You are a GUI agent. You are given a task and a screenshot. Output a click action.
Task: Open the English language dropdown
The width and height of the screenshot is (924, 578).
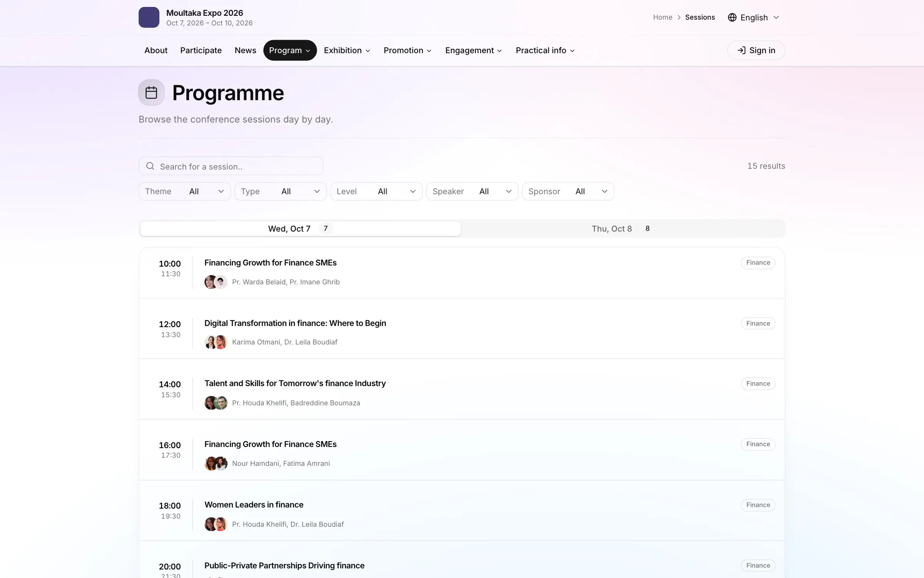[753, 17]
